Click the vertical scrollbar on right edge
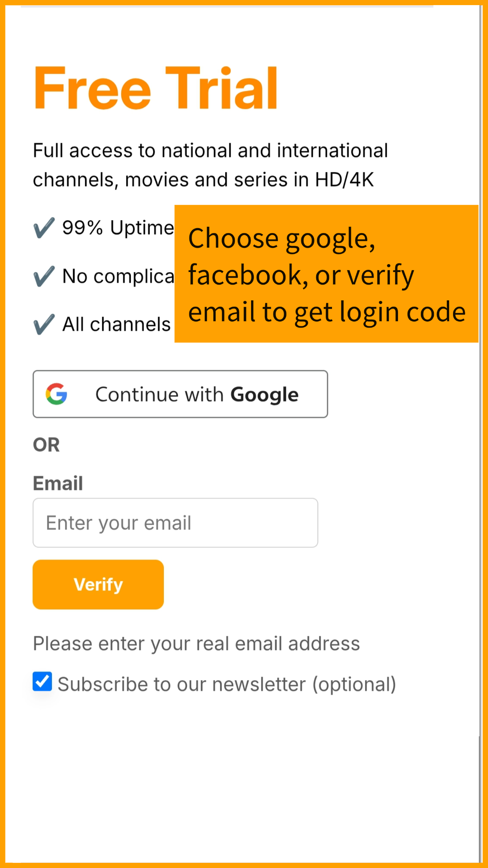 (481, 432)
